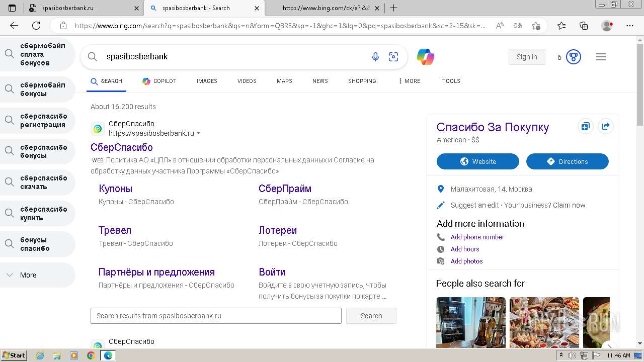Click Suggest an edit link
Image resolution: width=644 pixels, height=362 pixels.
tap(475, 205)
